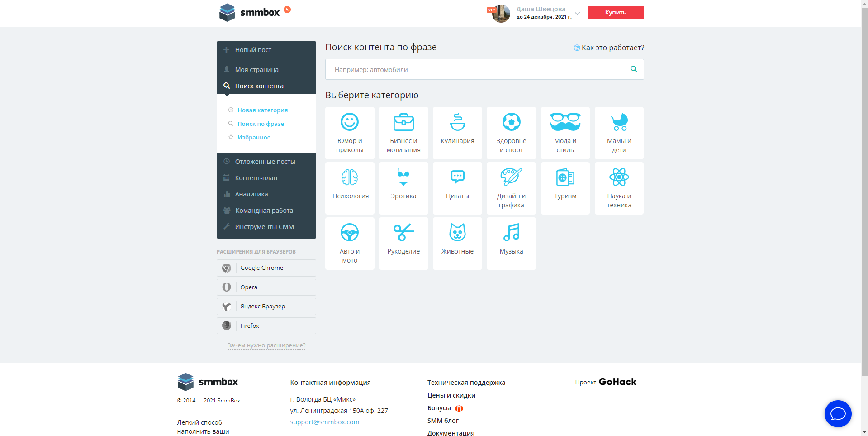Pick the Мода и стиль glasses-mustache icon
Image resolution: width=868 pixels, height=436 pixels.
tap(565, 122)
